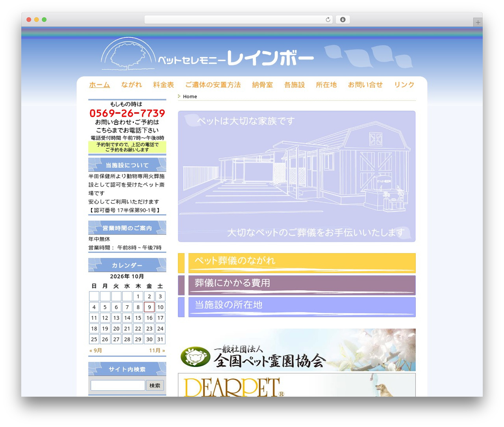Screen dimensions: 504x427
Task: Reload the page with the refresh icon
Action: (328, 20)
